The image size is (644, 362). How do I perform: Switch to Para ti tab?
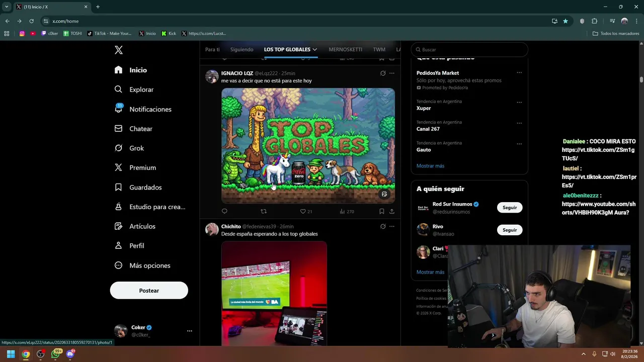click(212, 50)
